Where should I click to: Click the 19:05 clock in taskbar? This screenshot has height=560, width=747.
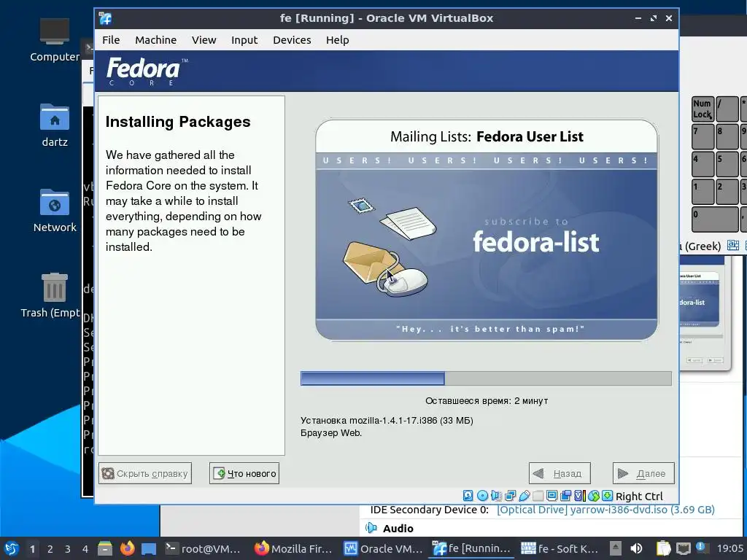[729, 548]
